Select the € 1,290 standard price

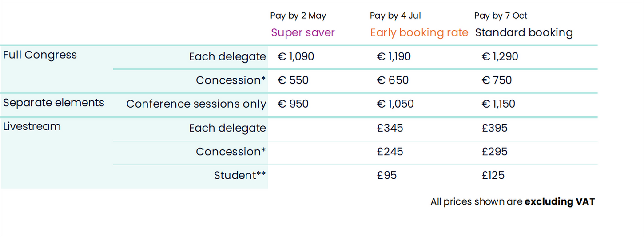500,56
